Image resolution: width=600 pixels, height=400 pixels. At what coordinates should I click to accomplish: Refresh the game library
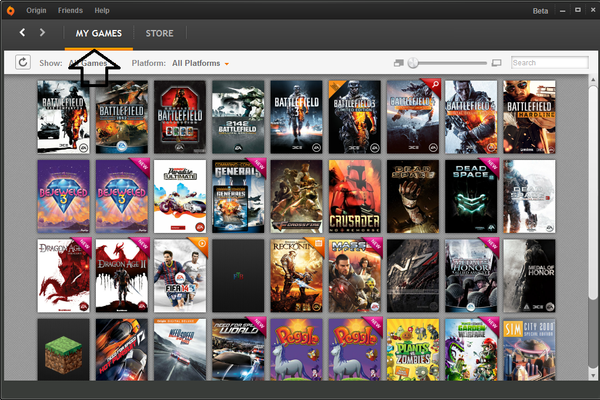[23, 63]
